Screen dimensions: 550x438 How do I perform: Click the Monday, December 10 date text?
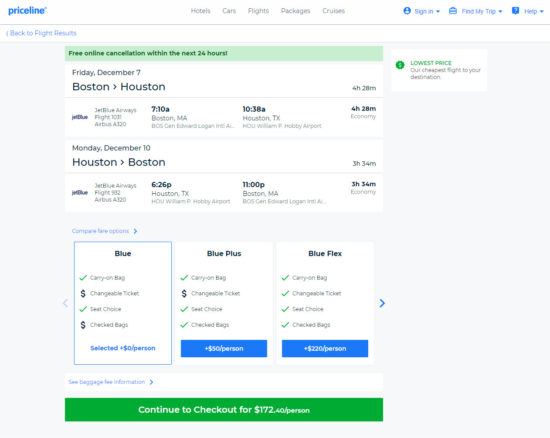(x=111, y=148)
